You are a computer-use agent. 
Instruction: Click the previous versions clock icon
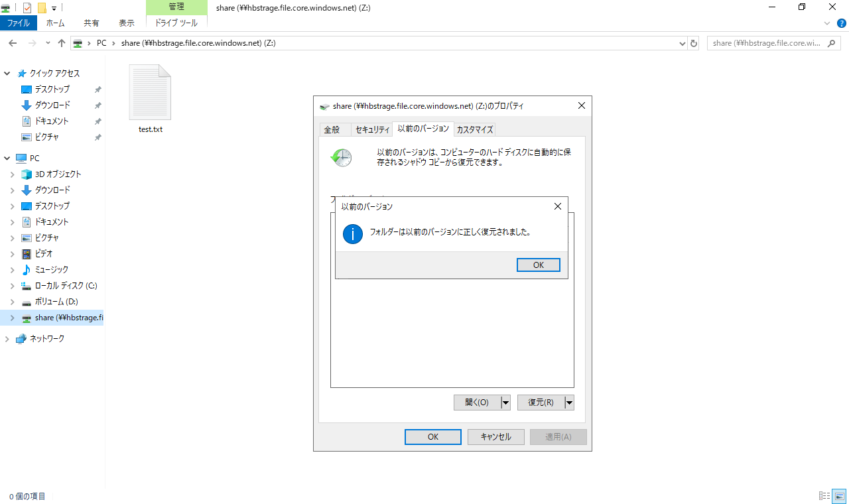click(341, 157)
